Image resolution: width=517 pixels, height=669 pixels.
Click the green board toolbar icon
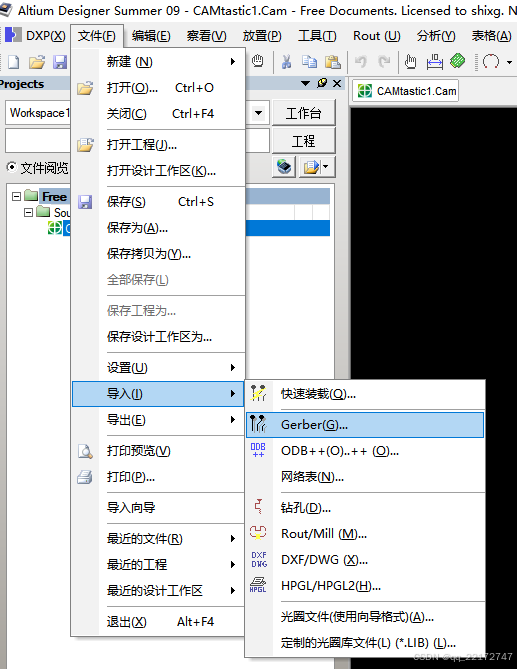click(457, 61)
